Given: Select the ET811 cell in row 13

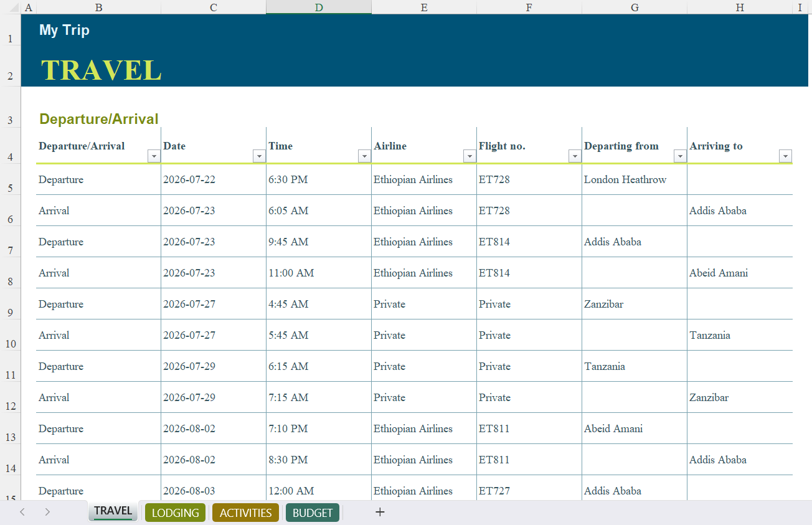Looking at the screenshot, I should (529, 429).
